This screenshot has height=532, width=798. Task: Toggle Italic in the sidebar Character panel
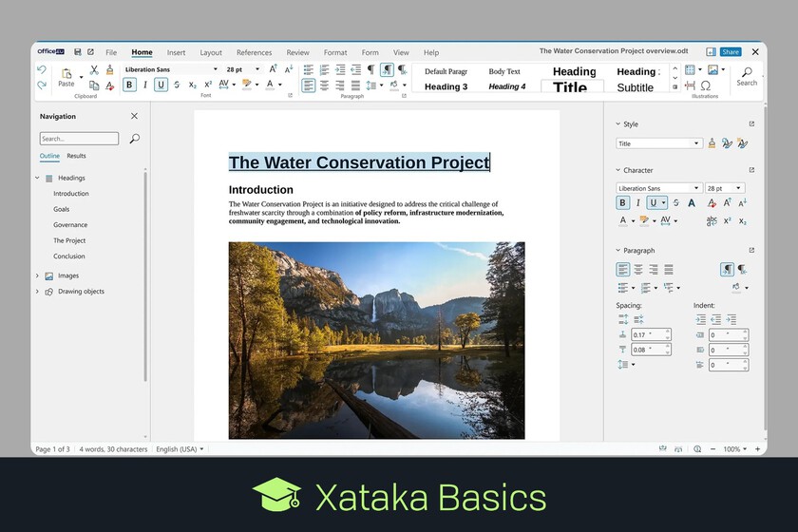pyautogui.click(x=637, y=202)
